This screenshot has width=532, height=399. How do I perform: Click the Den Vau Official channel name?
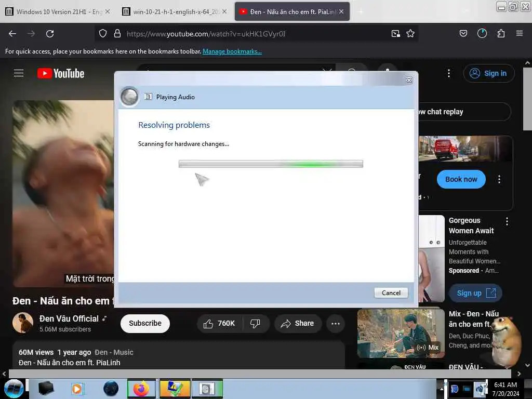[x=69, y=318]
